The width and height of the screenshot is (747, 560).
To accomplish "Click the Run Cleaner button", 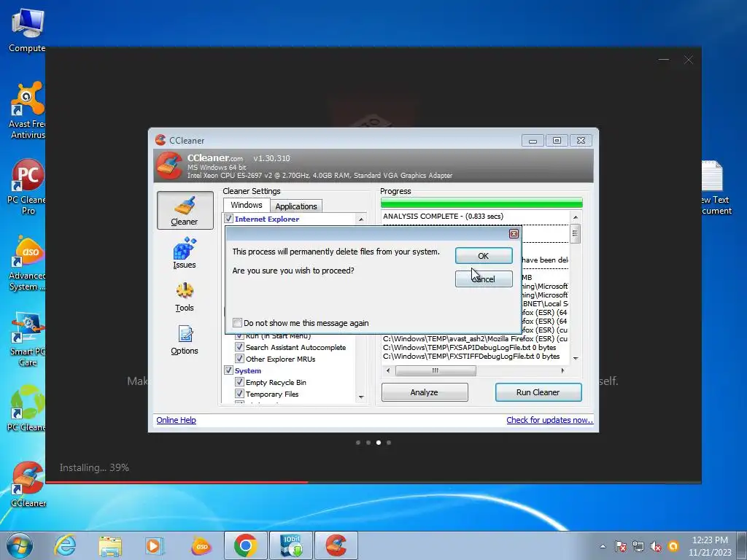I will tap(538, 392).
